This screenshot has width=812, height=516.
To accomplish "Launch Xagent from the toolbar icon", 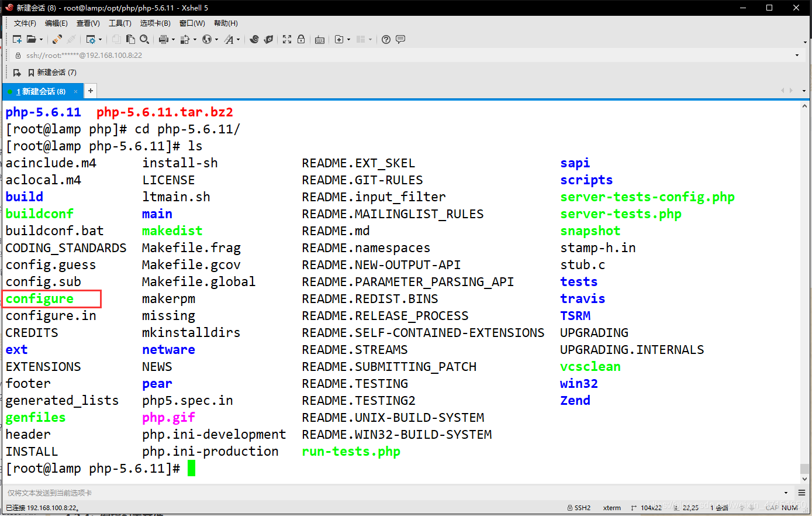I will (268, 39).
